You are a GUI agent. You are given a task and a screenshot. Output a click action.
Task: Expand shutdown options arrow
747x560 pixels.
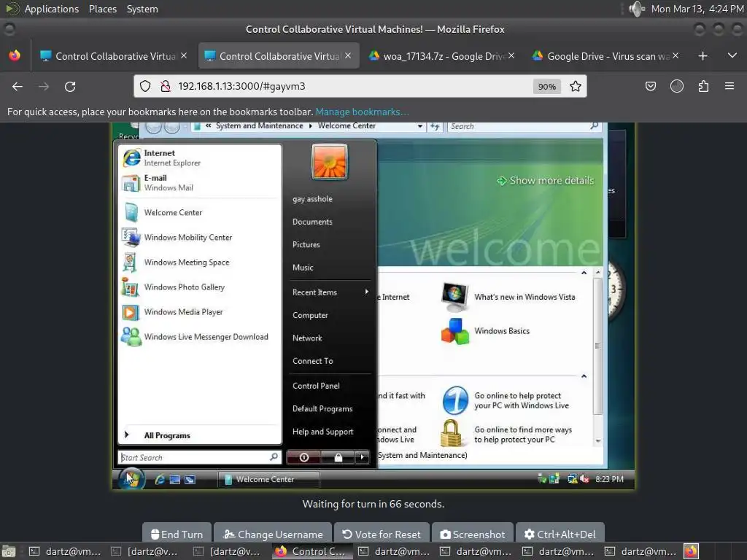coord(362,457)
